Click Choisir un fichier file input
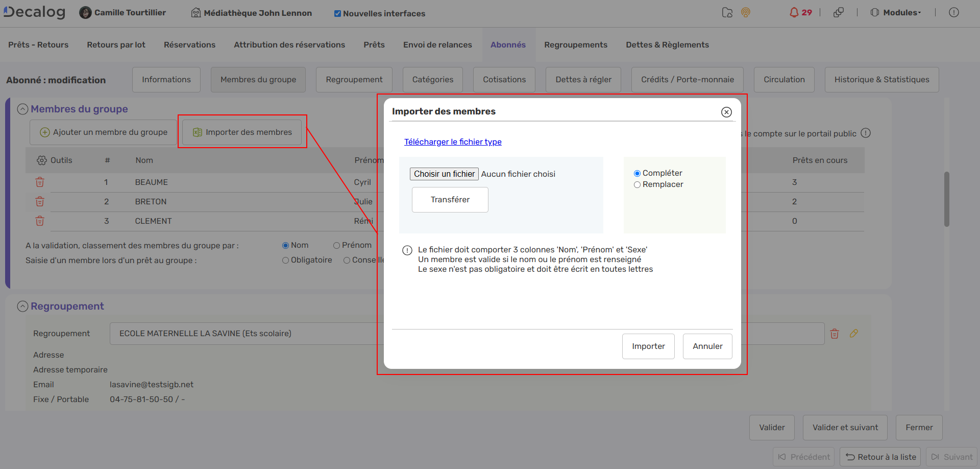980x469 pixels. pos(444,174)
